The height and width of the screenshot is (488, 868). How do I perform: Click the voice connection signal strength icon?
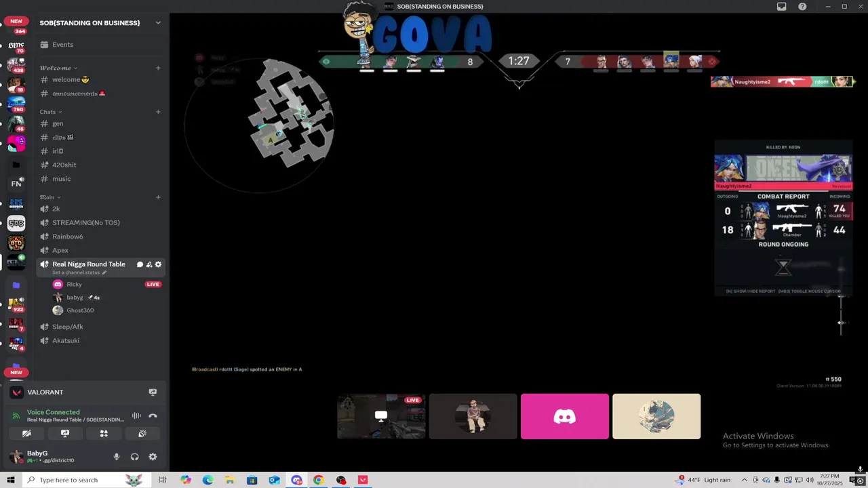click(17, 415)
